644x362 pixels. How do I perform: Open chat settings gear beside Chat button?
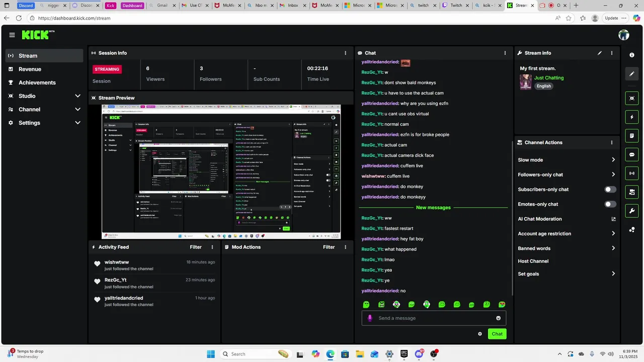point(480,334)
